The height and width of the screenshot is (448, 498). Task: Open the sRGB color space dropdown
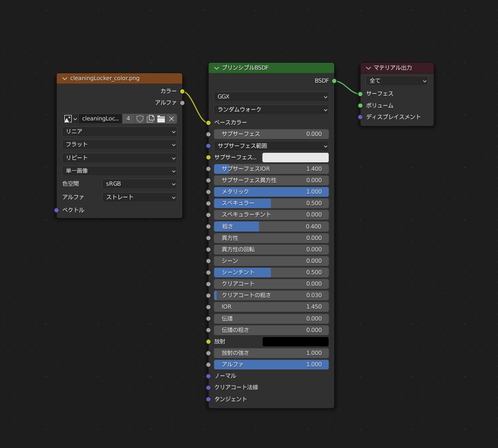(x=139, y=184)
